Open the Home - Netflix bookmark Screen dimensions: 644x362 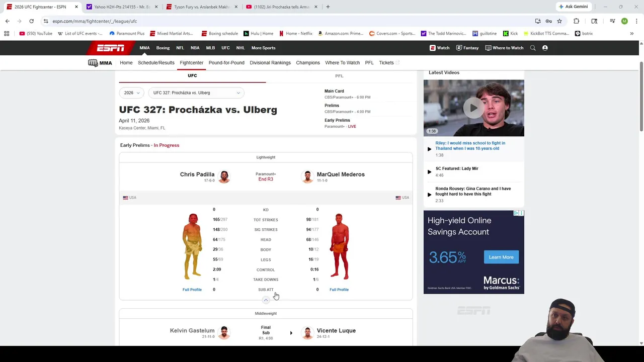tap(296, 33)
